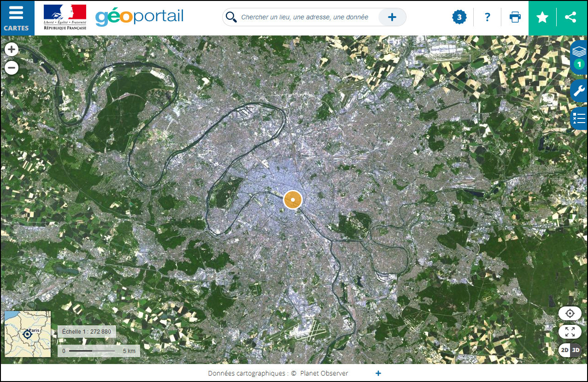Toggle fullscreen map view
This screenshot has height=382, width=588.
point(570,332)
